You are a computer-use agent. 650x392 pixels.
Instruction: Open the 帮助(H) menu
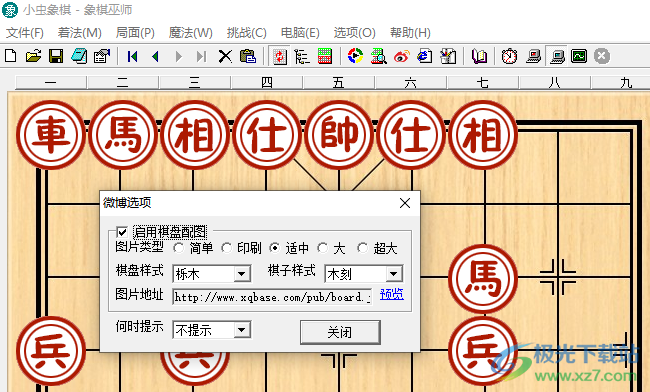click(x=410, y=33)
